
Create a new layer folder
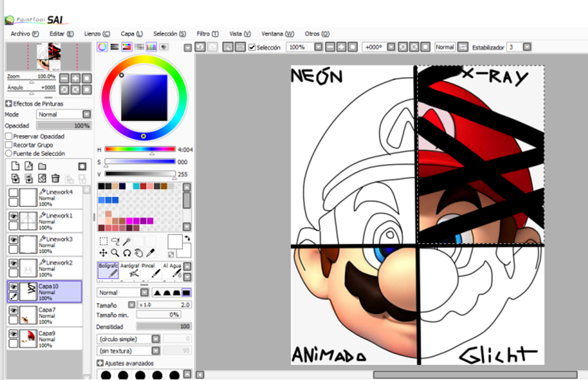[42, 166]
